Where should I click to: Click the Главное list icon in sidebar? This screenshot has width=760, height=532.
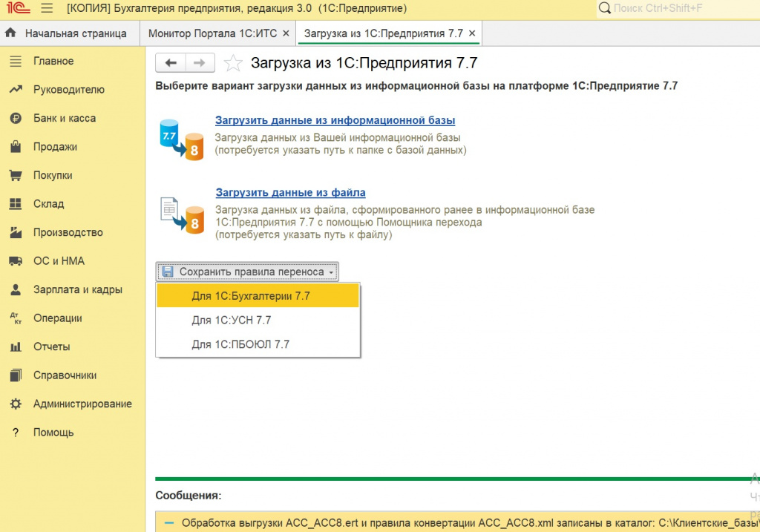pos(16,61)
